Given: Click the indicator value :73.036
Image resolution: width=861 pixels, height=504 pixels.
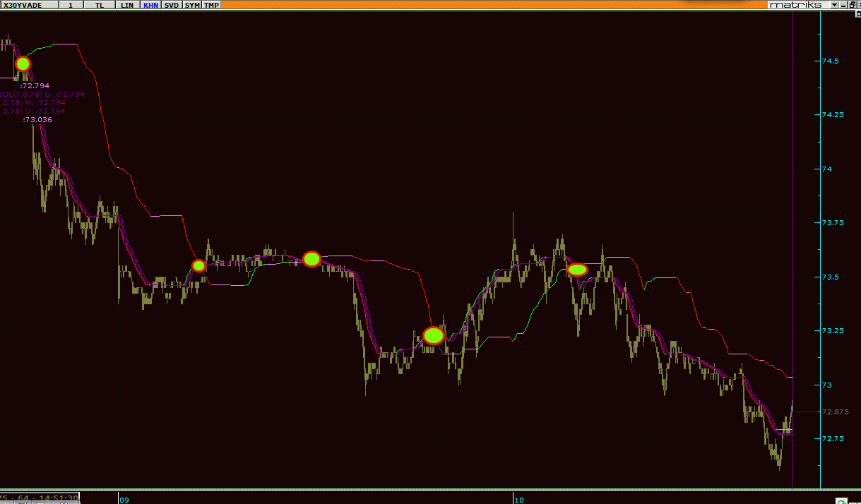Looking at the screenshot, I should pyautogui.click(x=37, y=120).
